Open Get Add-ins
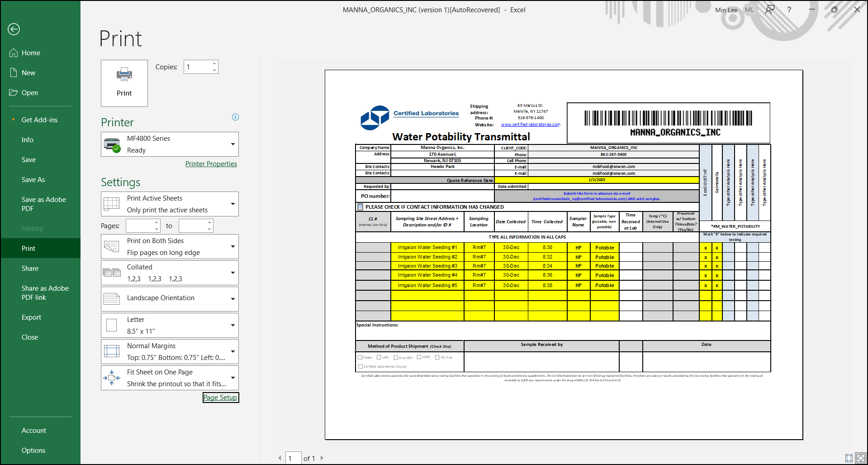The image size is (868, 465). (x=40, y=120)
